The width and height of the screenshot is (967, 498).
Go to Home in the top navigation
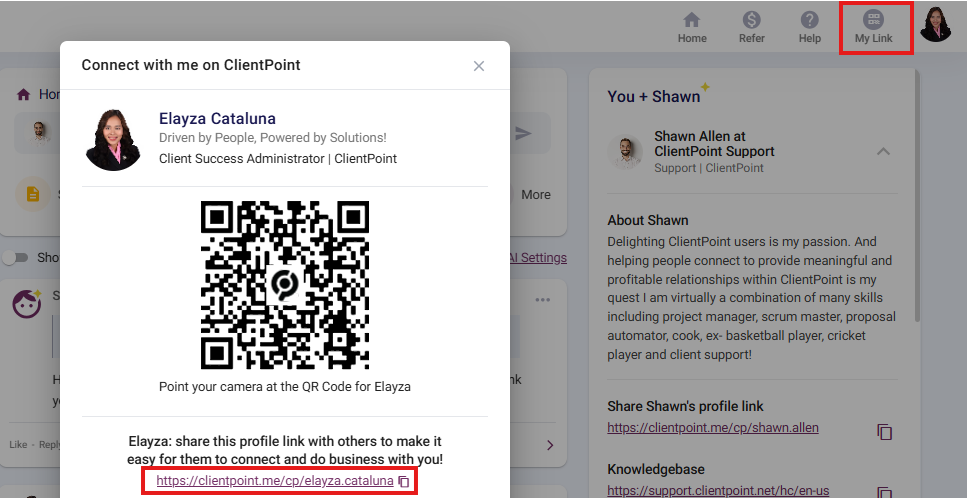pyautogui.click(x=692, y=28)
